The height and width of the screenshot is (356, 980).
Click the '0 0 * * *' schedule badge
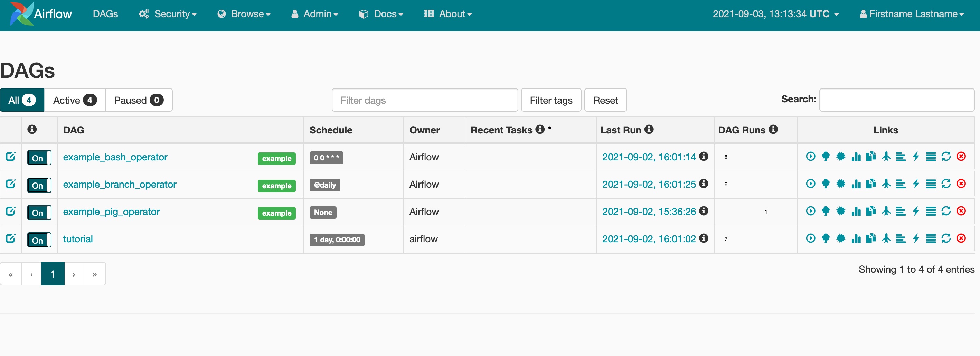(x=327, y=158)
